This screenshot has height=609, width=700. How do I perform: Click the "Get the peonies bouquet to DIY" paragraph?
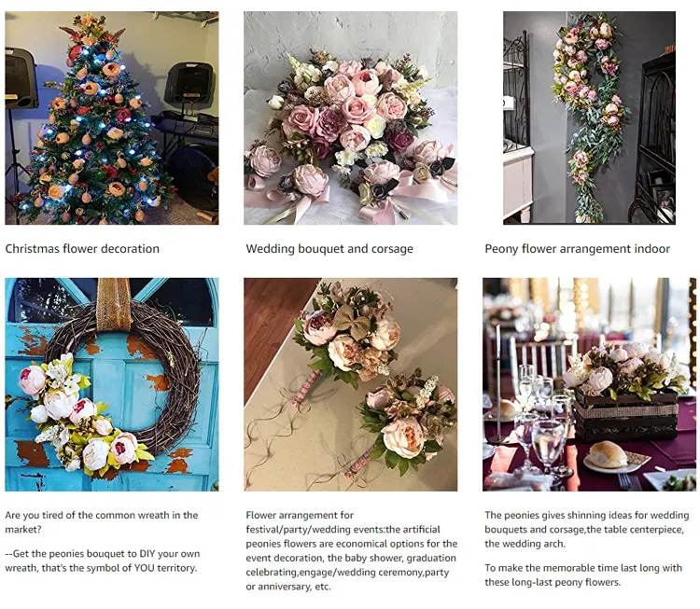pyautogui.click(x=103, y=561)
